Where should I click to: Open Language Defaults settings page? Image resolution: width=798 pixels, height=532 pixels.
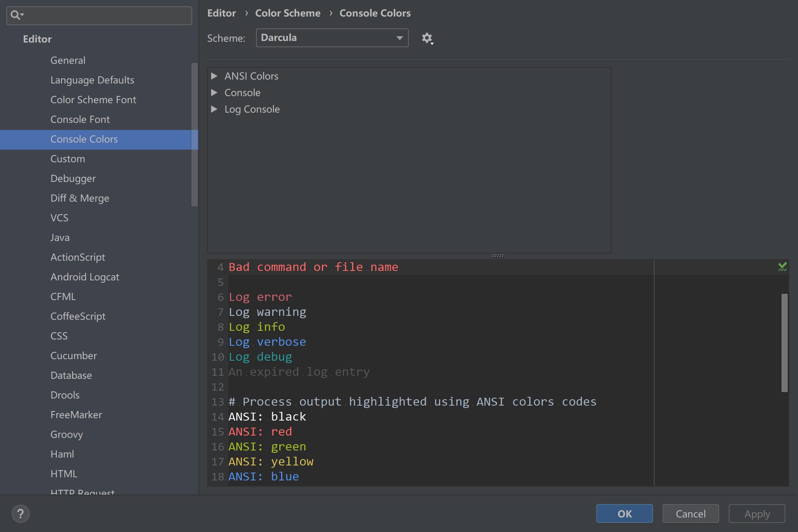coord(92,80)
